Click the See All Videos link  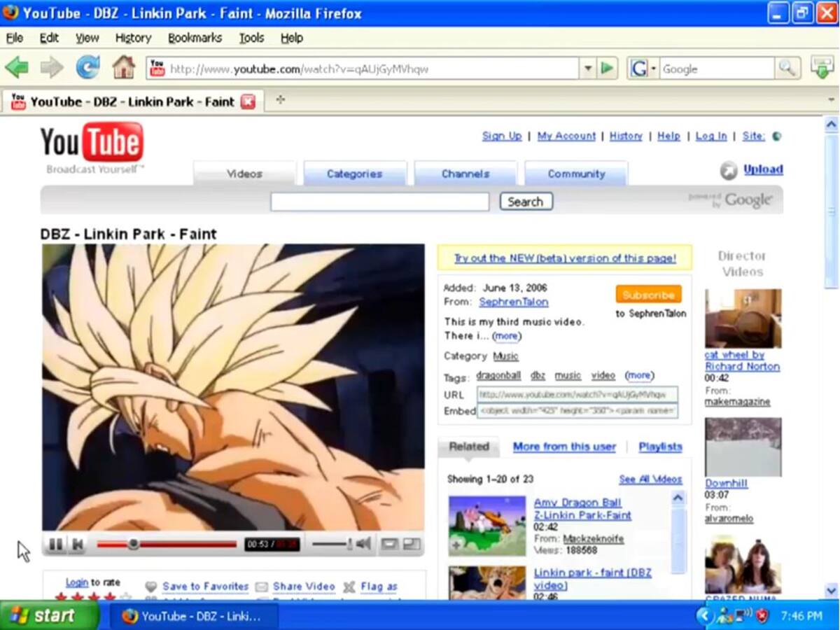(650, 479)
